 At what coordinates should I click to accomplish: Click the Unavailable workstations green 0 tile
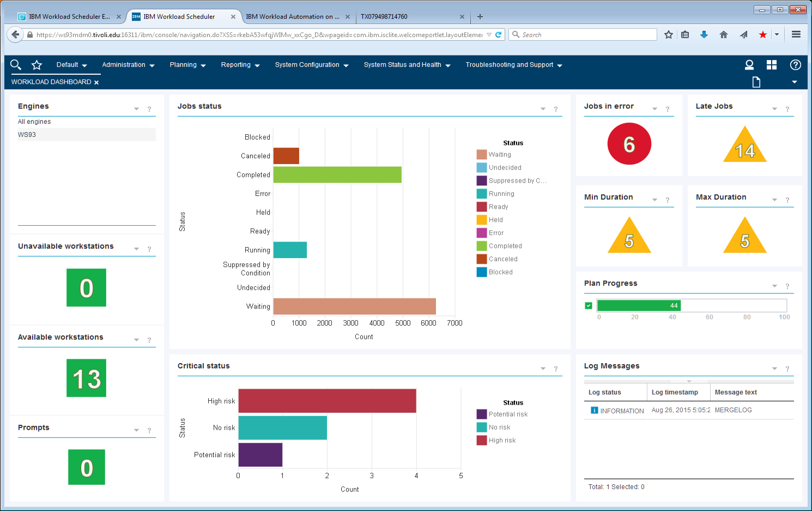pos(86,287)
